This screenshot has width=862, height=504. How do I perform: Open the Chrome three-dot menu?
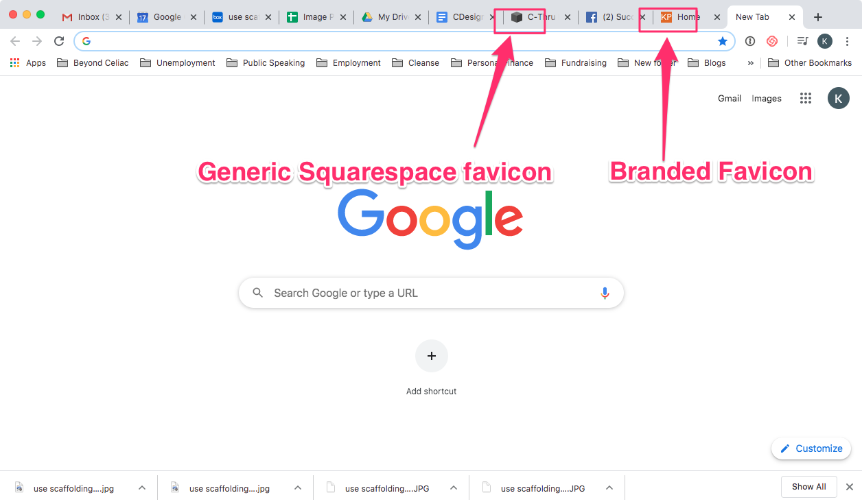(x=848, y=41)
